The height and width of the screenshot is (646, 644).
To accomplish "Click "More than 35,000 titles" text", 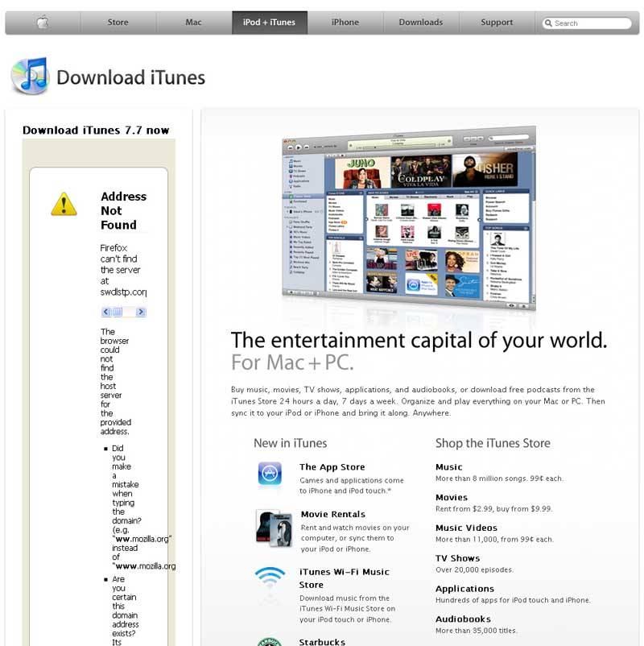I will click(x=477, y=631).
